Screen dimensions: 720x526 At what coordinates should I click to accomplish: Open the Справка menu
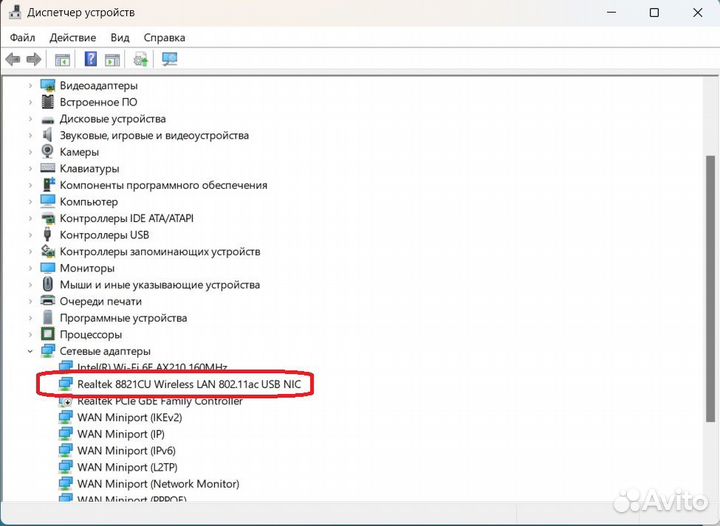[164, 38]
